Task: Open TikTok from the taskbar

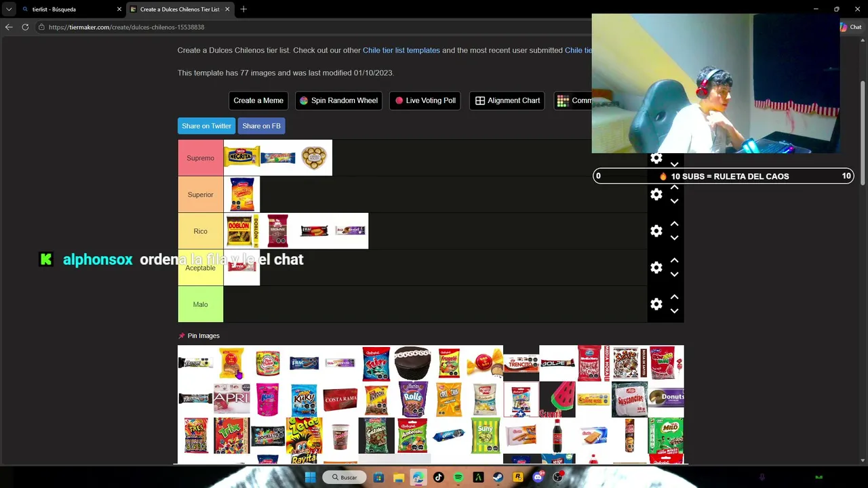Action: [x=438, y=477]
